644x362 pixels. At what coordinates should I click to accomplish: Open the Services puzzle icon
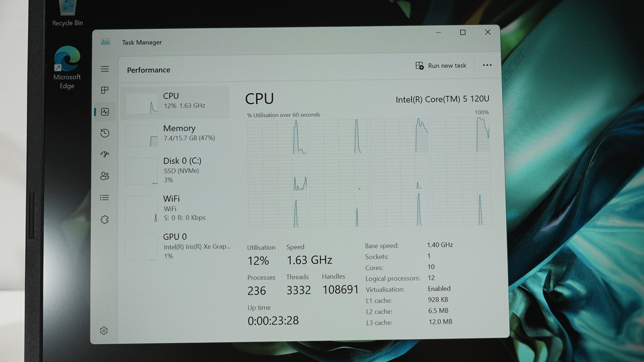click(x=105, y=219)
